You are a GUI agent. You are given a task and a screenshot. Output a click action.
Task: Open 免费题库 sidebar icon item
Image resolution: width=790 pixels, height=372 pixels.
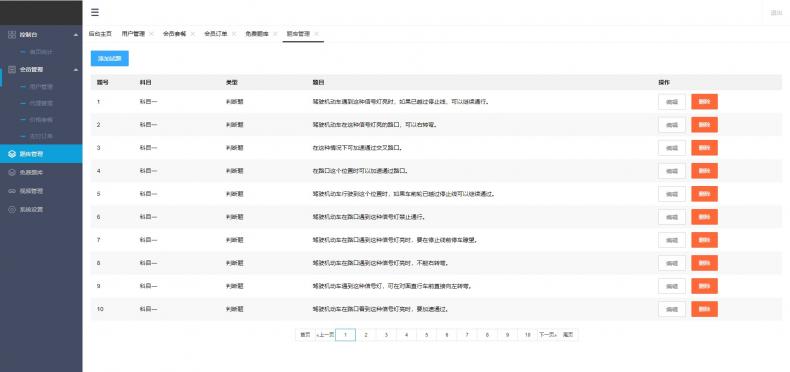click(13, 172)
